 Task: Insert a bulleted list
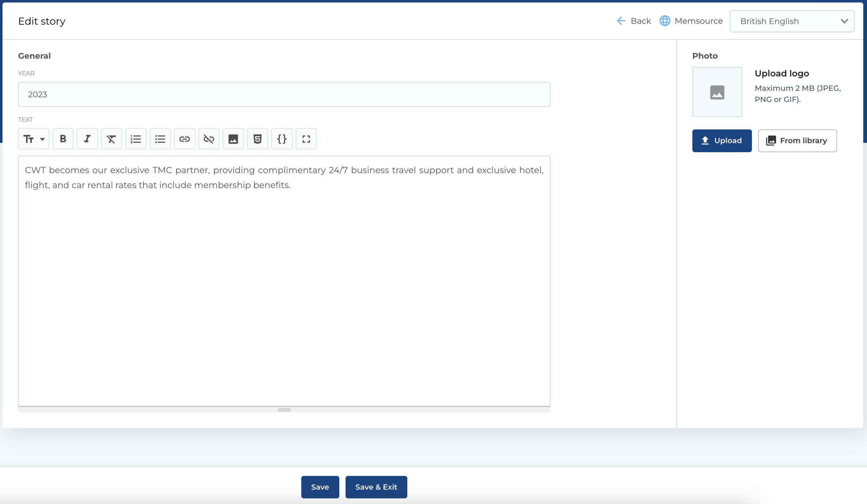coord(160,139)
